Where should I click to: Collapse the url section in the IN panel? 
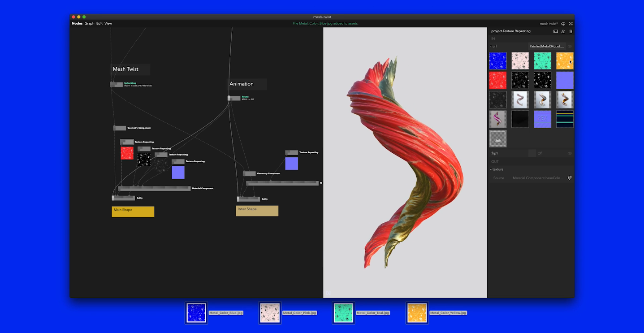(x=491, y=46)
